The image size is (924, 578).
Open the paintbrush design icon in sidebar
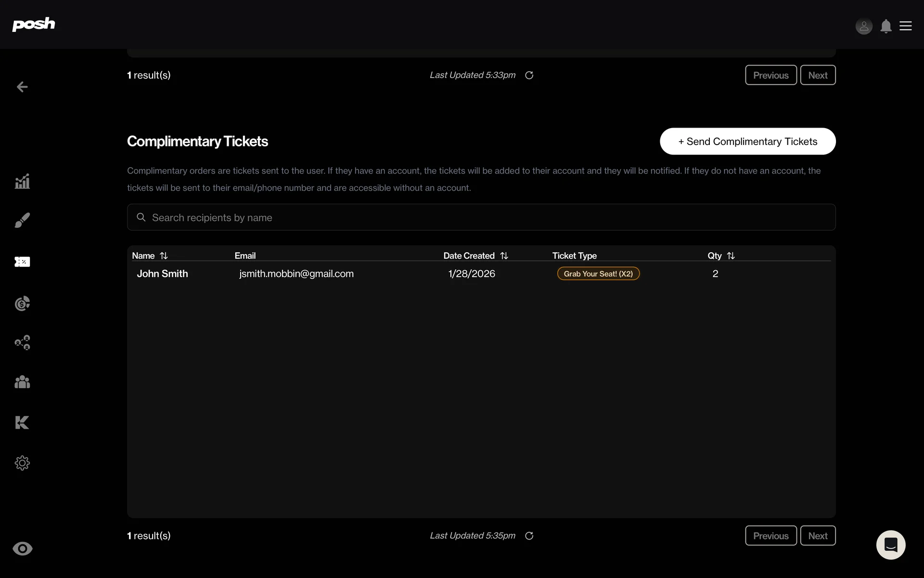click(x=22, y=220)
